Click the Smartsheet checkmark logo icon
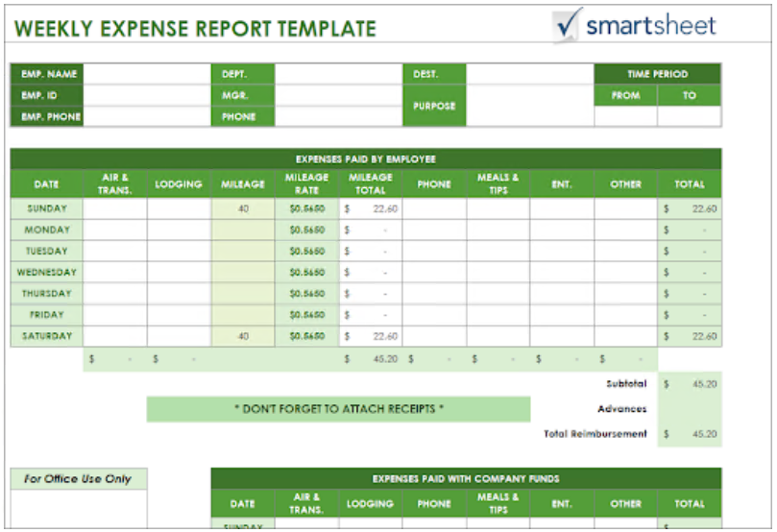The image size is (777, 532). (x=569, y=25)
